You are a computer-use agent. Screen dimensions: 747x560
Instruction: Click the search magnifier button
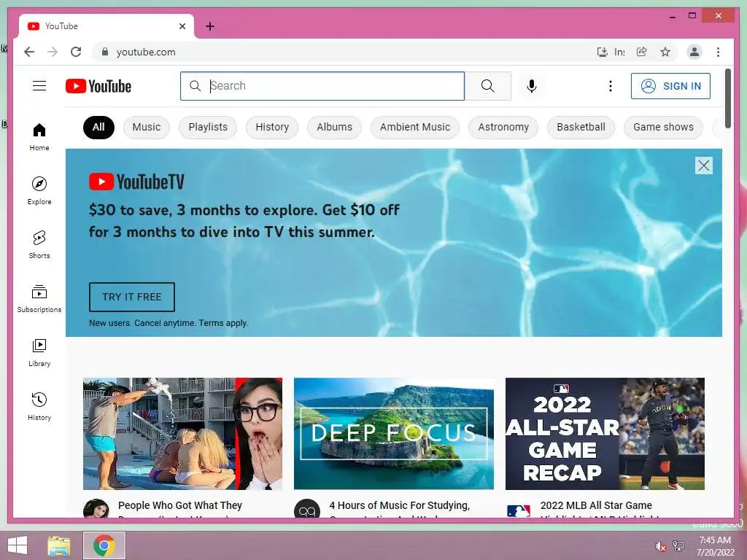coord(488,86)
